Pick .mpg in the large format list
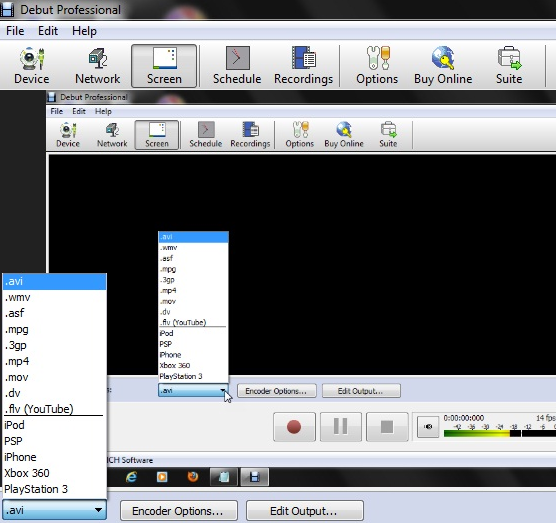 [54, 329]
